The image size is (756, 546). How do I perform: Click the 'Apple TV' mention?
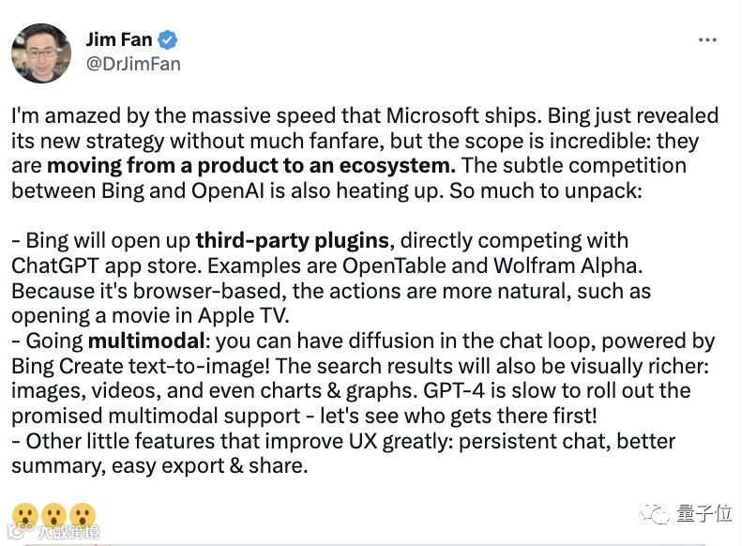click(243, 315)
